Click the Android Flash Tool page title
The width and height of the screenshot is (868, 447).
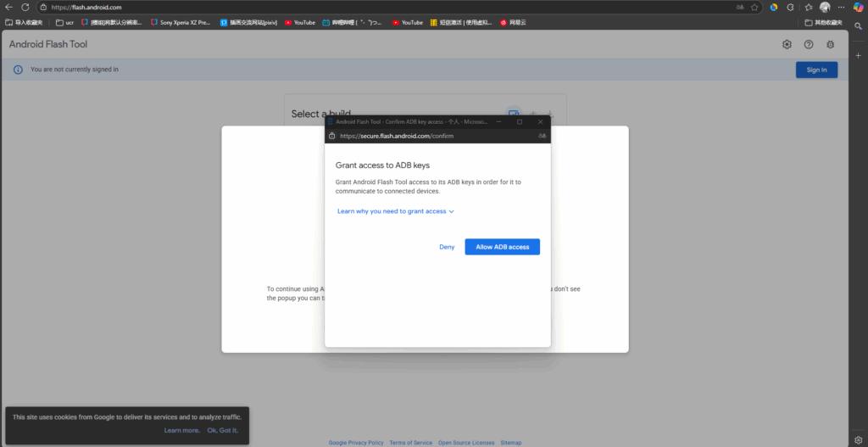click(48, 44)
